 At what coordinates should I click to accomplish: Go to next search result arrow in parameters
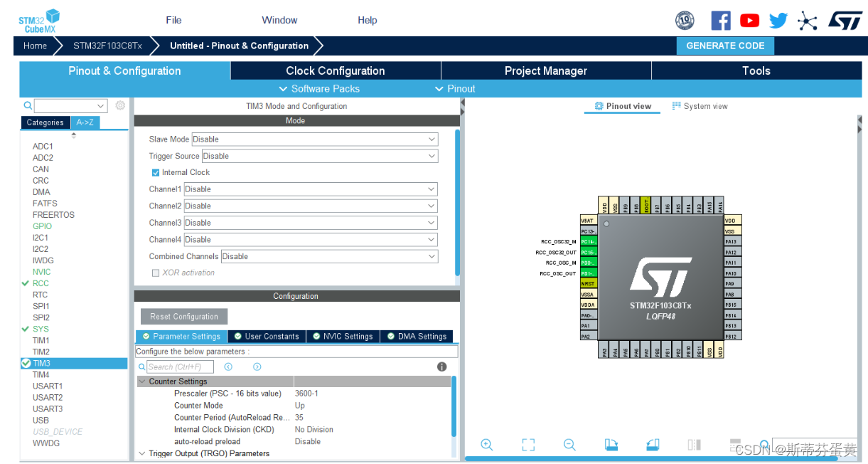coord(257,367)
